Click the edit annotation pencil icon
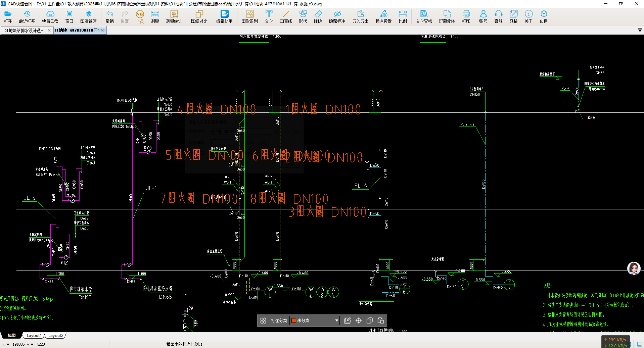 click(x=348, y=320)
